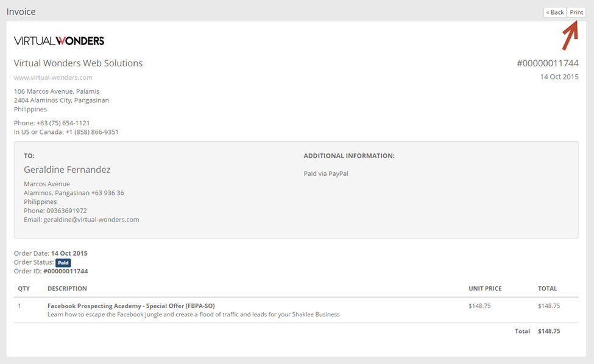Click the DESCRIPTION column header
594x364 pixels.
(x=67, y=289)
